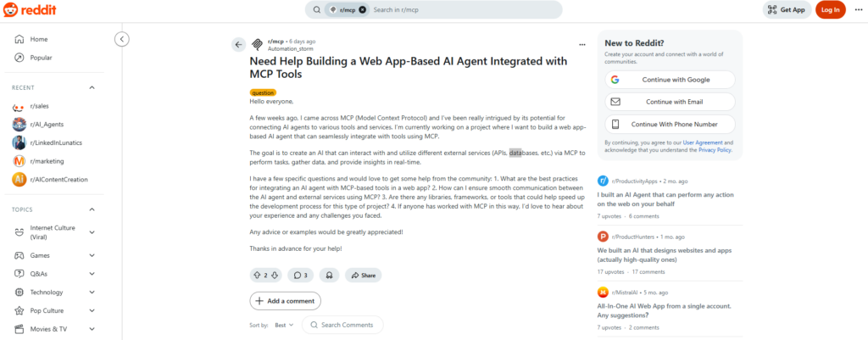Screen dimensions: 868x340
Task: Open comments via the 3 comments button
Action: point(301,275)
